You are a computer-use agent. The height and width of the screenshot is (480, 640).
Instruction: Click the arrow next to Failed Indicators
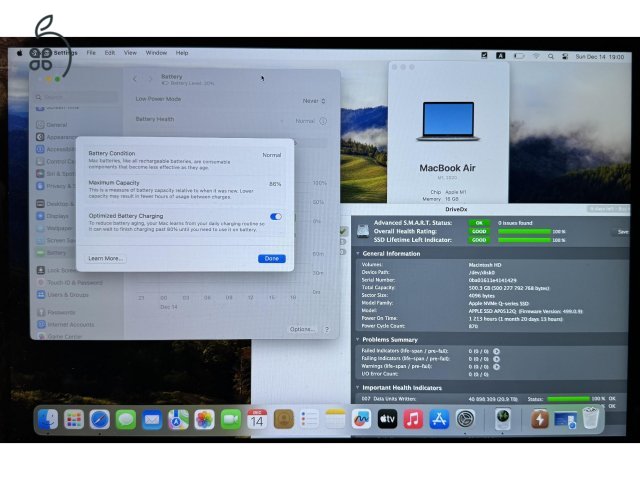496,351
